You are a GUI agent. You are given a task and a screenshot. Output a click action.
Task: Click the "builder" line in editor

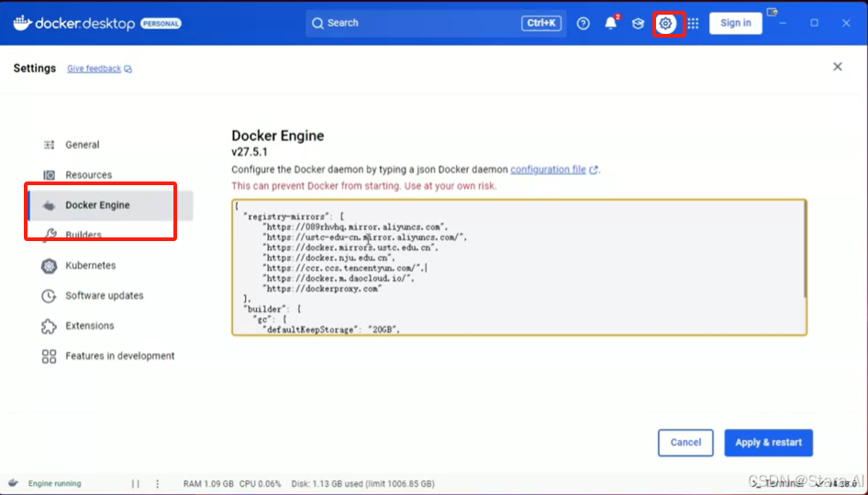pos(272,309)
